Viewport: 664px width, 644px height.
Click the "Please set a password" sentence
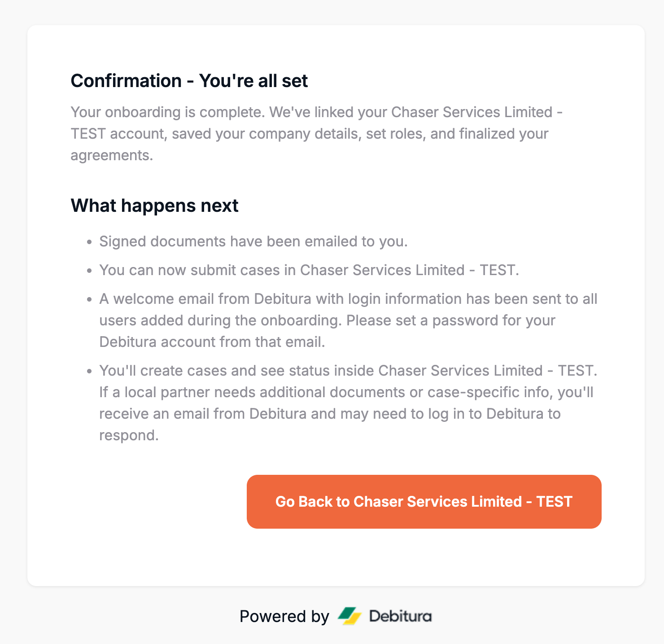coord(450,320)
